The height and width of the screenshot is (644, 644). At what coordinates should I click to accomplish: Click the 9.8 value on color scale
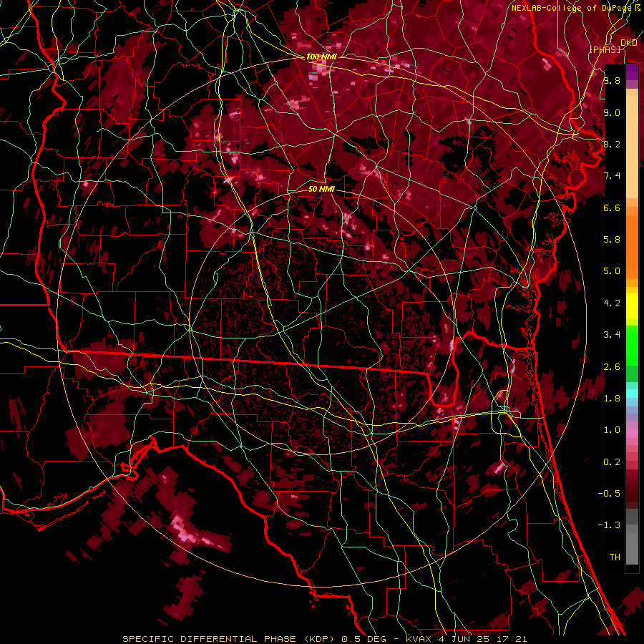pos(612,80)
